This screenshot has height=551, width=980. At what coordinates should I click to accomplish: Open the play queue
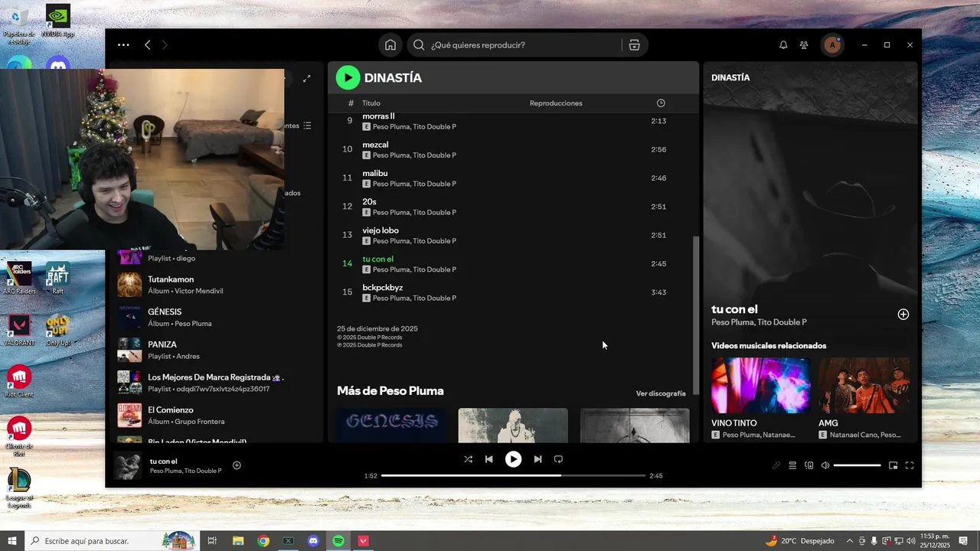click(792, 465)
